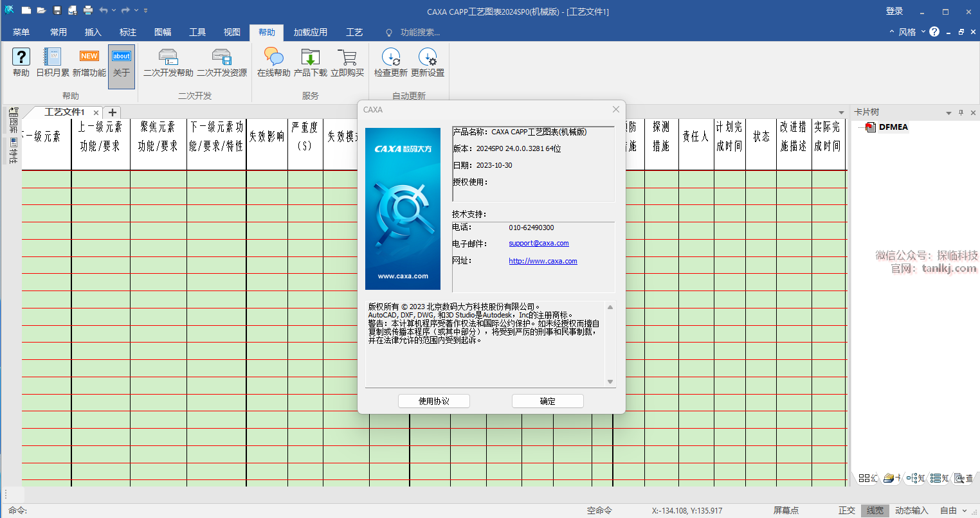Screen dimensions: 980x518
Task: Open the support@caxa.com email link
Action: point(538,243)
